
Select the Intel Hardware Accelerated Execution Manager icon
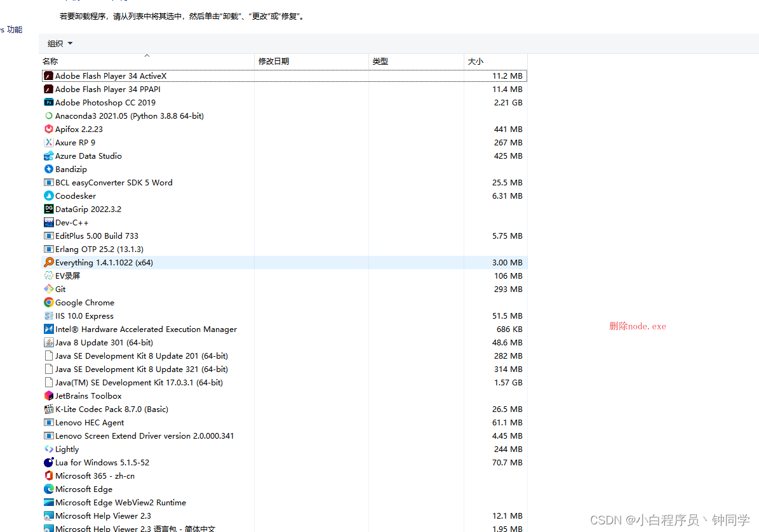pos(48,329)
